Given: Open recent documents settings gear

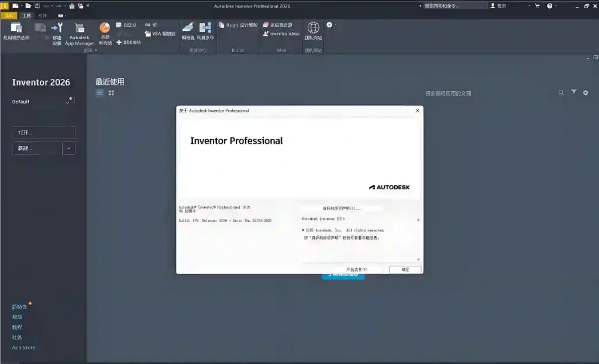Looking at the screenshot, I should 586,92.
